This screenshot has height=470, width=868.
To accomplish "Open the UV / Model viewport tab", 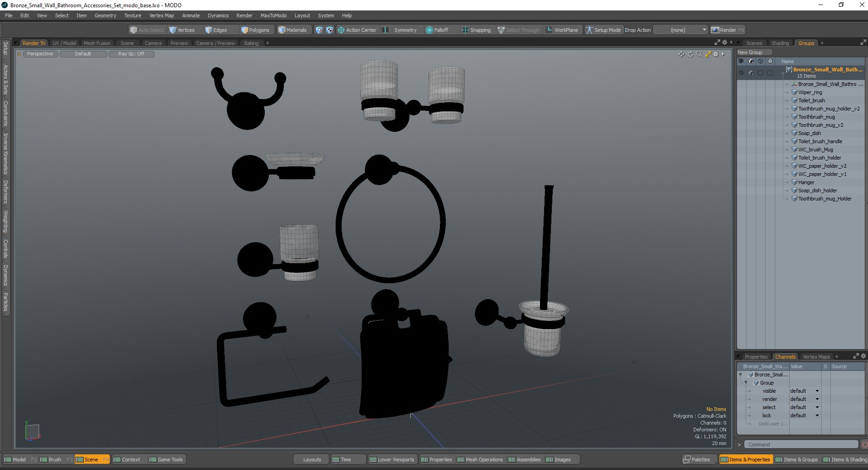I will (64, 43).
